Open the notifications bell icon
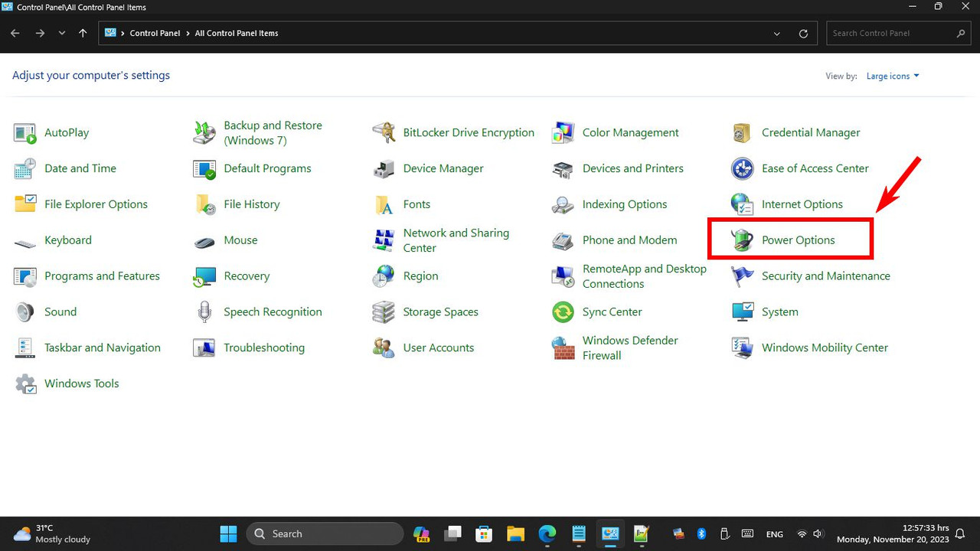The height and width of the screenshot is (551, 980). 960,533
